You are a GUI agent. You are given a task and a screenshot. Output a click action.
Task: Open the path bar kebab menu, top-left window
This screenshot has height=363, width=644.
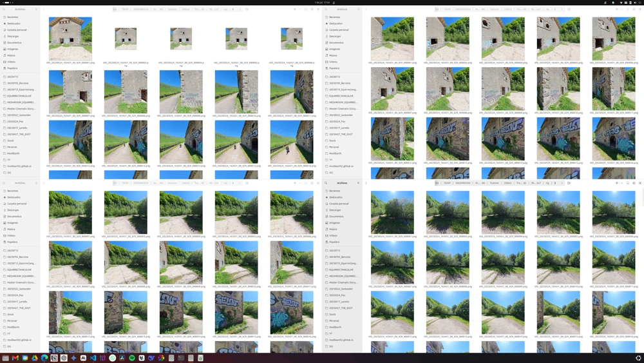(x=240, y=9)
